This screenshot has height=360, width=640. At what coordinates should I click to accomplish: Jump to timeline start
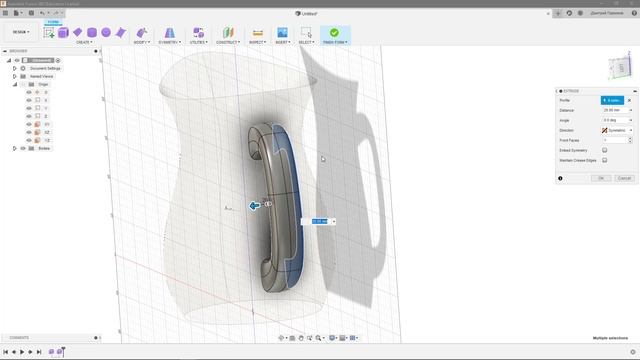5,352
